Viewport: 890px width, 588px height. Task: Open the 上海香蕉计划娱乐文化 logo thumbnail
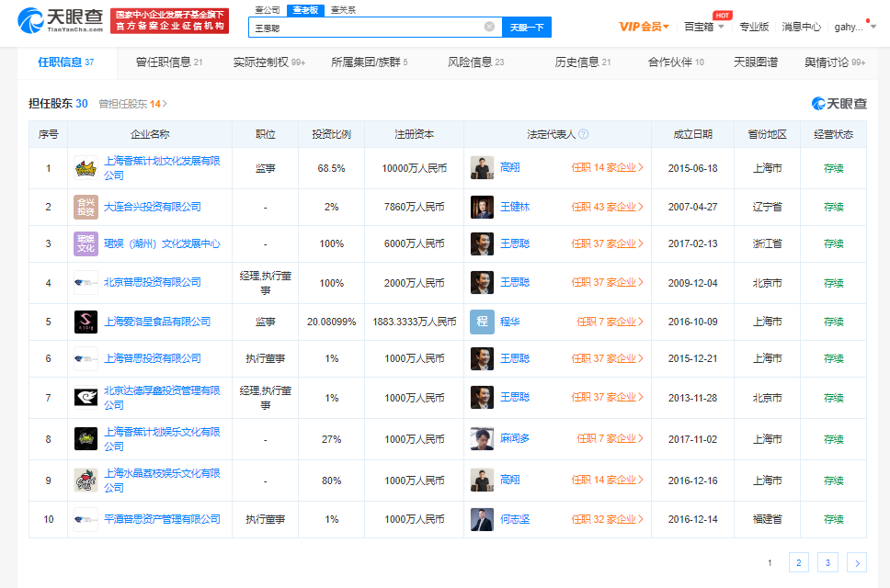point(86,439)
